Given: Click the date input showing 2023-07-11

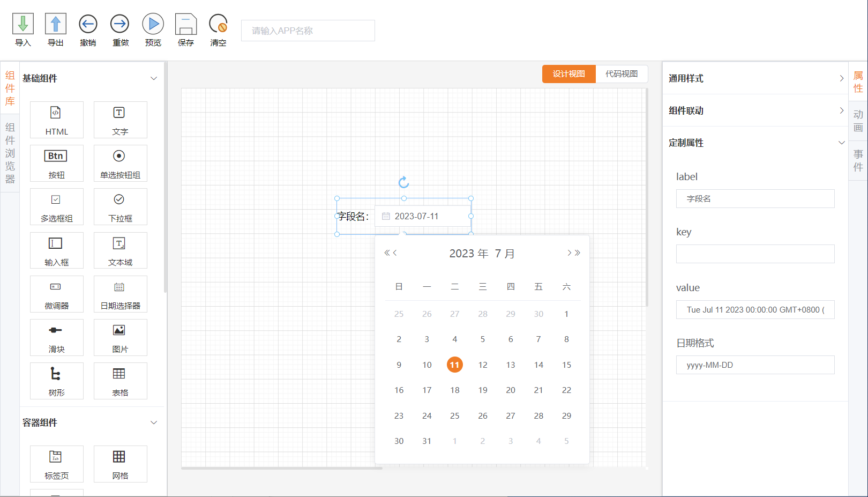Looking at the screenshot, I should coord(422,216).
